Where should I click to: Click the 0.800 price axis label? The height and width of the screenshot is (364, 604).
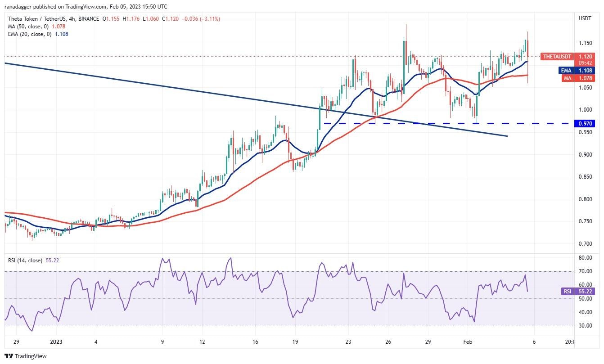pos(585,199)
